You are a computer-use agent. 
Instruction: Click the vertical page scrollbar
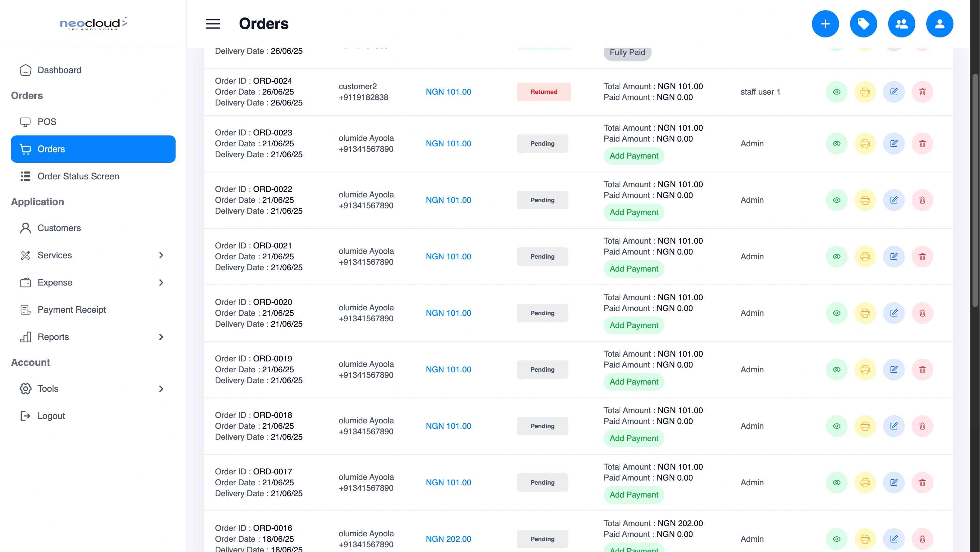coord(975,190)
